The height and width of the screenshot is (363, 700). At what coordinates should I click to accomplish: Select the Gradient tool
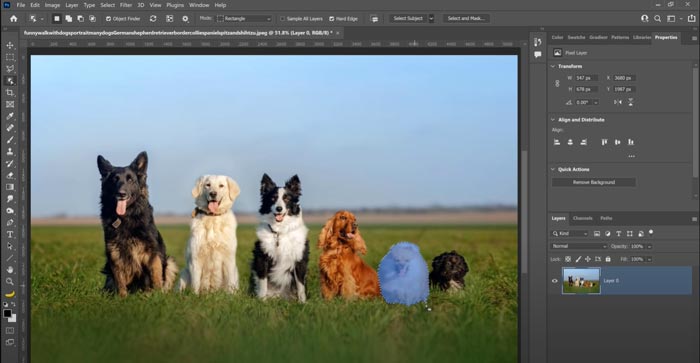(x=10, y=187)
